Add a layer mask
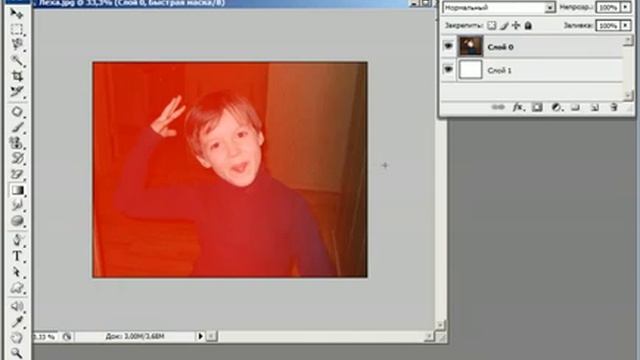The image size is (640, 360). click(537, 107)
